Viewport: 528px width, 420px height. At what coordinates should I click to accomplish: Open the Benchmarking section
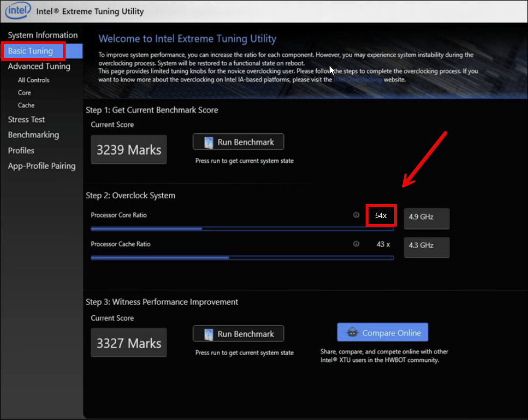[33, 135]
